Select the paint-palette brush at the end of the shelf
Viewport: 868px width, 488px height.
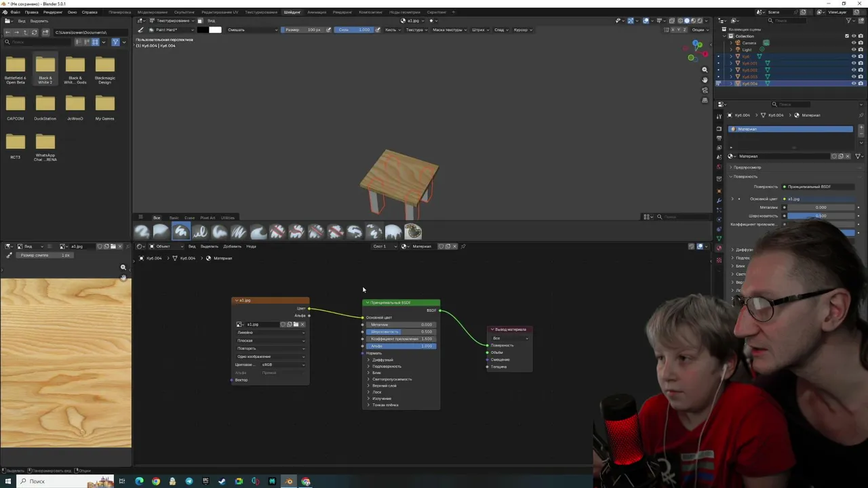pyautogui.click(x=413, y=232)
